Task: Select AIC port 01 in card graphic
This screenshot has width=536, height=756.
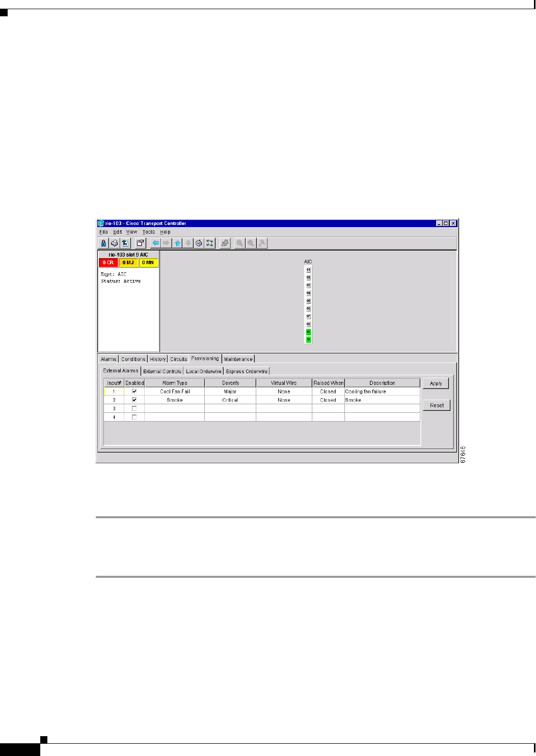Action: click(308, 270)
